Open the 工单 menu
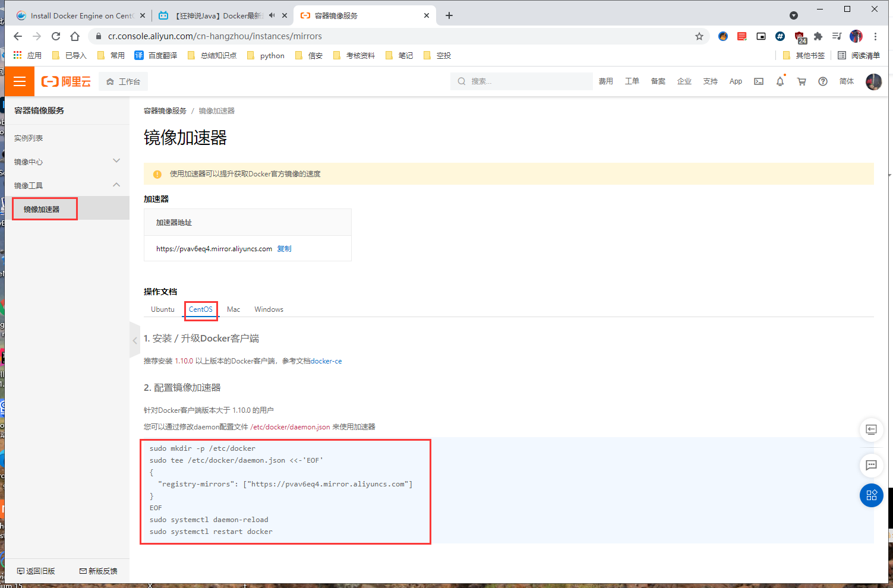The height and width of the screenshot is (588, 893). coord(632,81)
